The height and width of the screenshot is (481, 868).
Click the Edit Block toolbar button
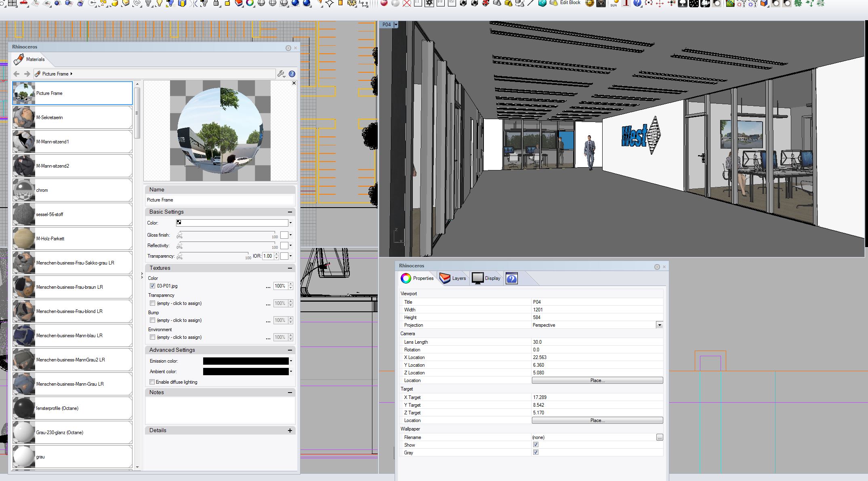pos(570,2)
